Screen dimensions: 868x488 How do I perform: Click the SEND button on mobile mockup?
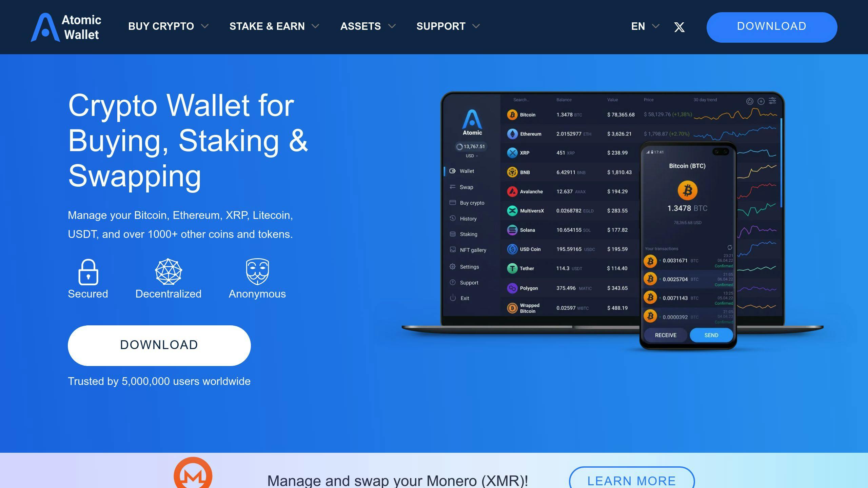pos(711,335)
